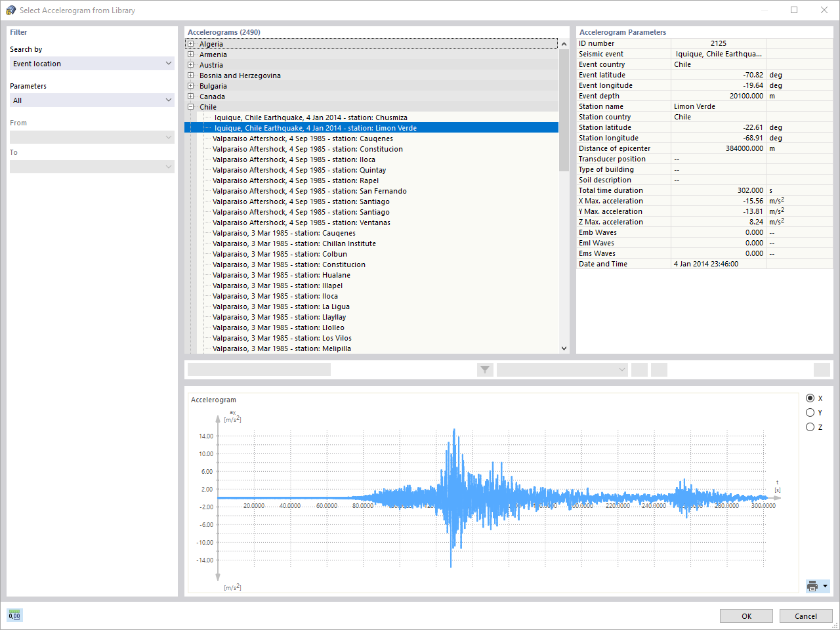Select Valparaiso Aftershock, station Constitucion

pos(308,149)
